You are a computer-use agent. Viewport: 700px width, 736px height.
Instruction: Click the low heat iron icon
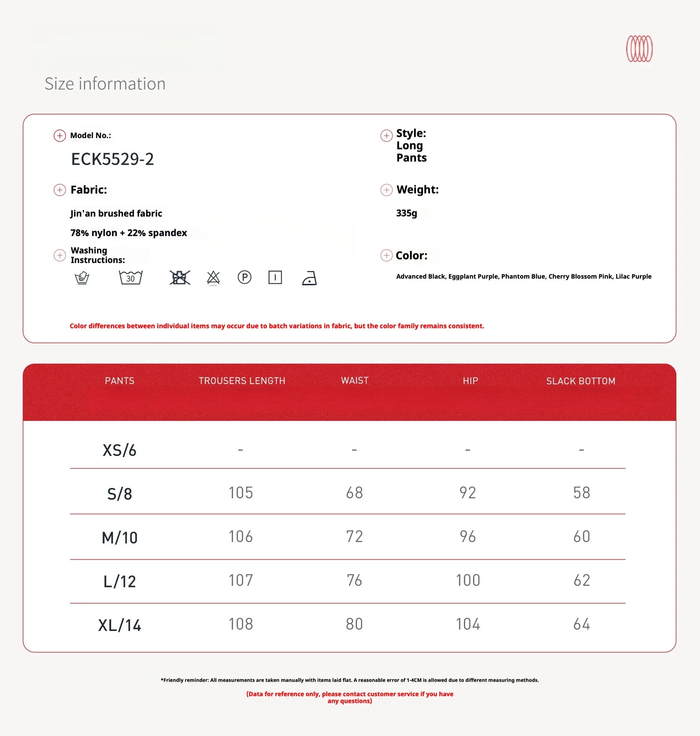coord(309,278)
